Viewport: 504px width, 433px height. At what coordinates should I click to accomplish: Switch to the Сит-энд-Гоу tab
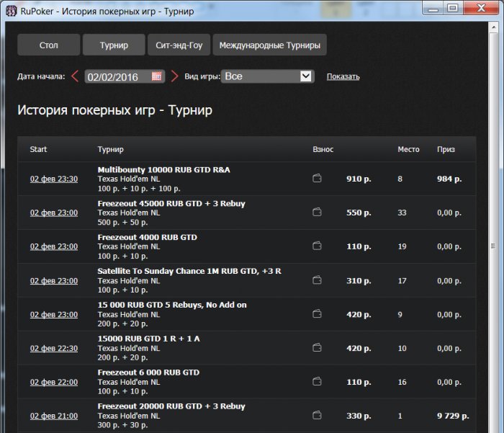pos(179,45)
